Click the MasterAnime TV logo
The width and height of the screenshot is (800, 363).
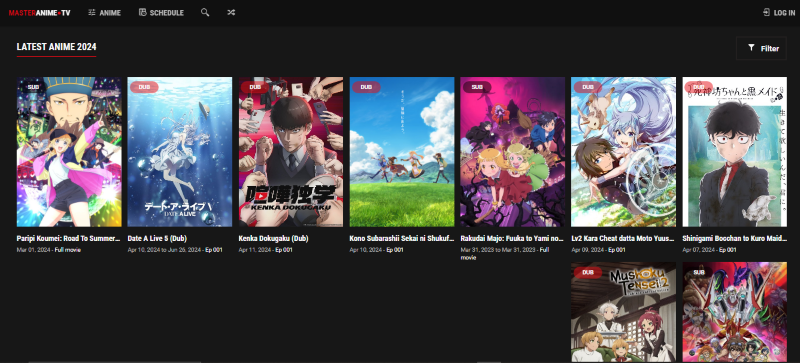pos(39,13)
